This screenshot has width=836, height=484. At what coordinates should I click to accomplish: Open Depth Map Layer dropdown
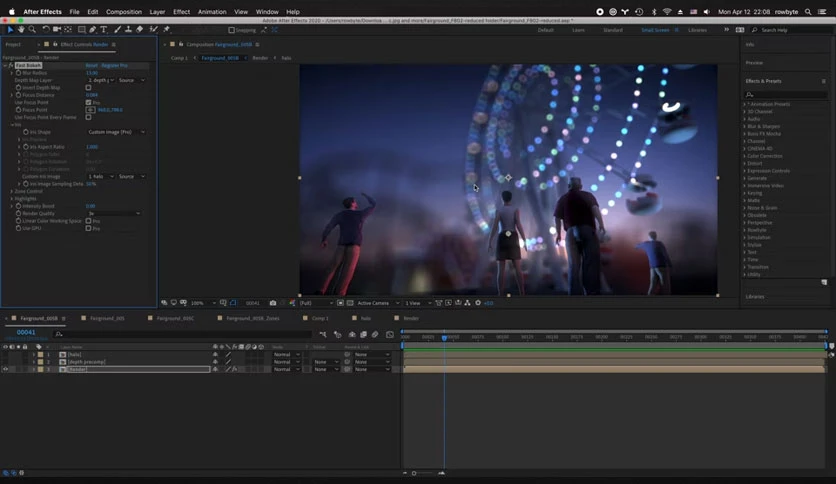(101, 80)
